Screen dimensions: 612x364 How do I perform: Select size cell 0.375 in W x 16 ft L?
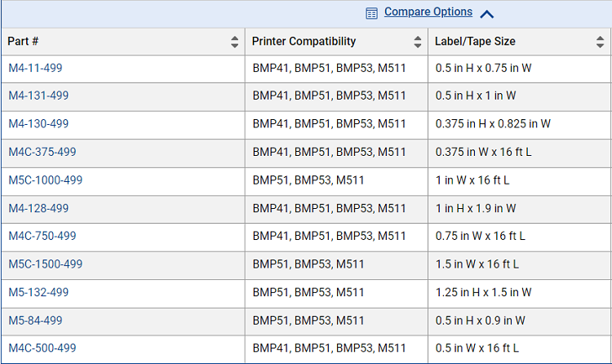520,153
